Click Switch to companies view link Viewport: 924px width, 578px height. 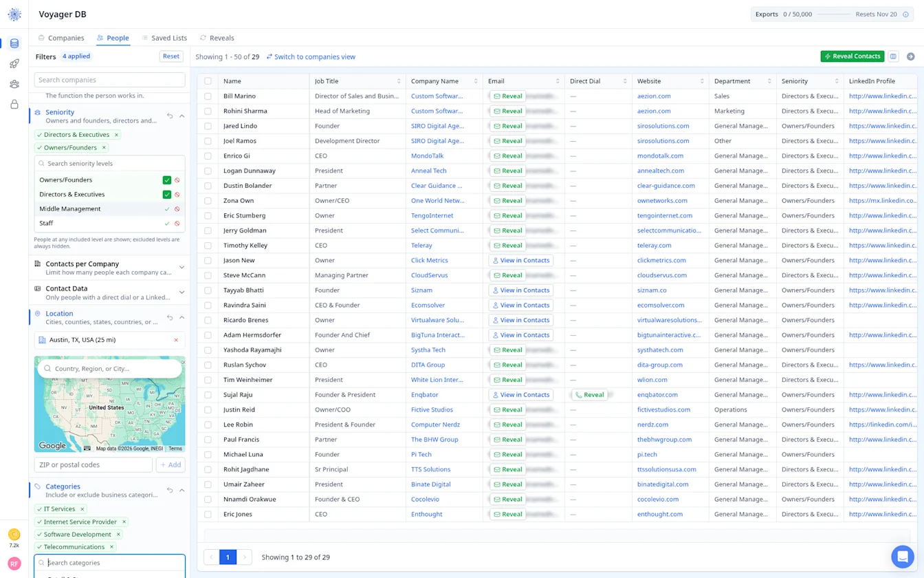[x=311, y=57]
